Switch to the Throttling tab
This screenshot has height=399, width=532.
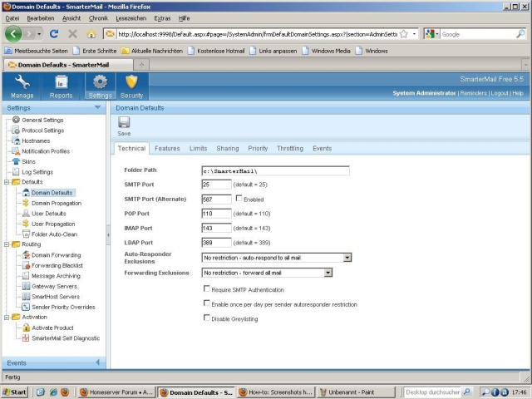[x=290, y=149]
